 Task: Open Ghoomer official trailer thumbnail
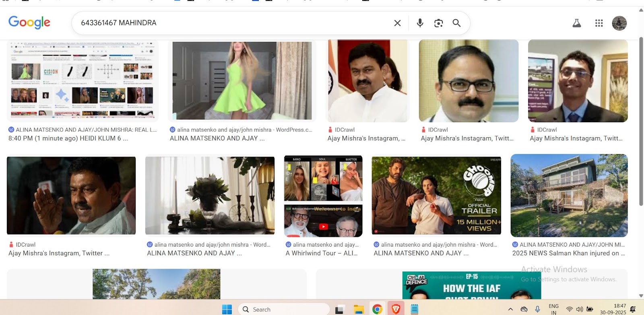(436, 195)
